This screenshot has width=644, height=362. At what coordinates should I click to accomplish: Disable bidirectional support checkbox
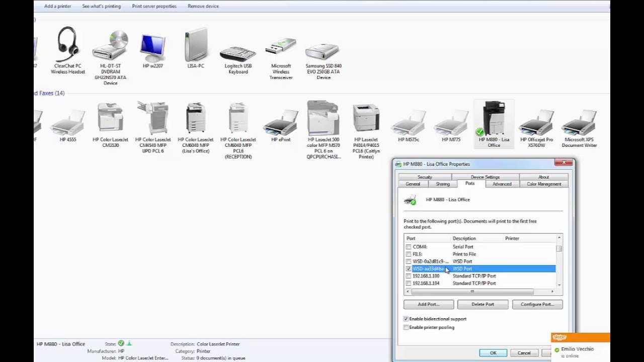406,319
